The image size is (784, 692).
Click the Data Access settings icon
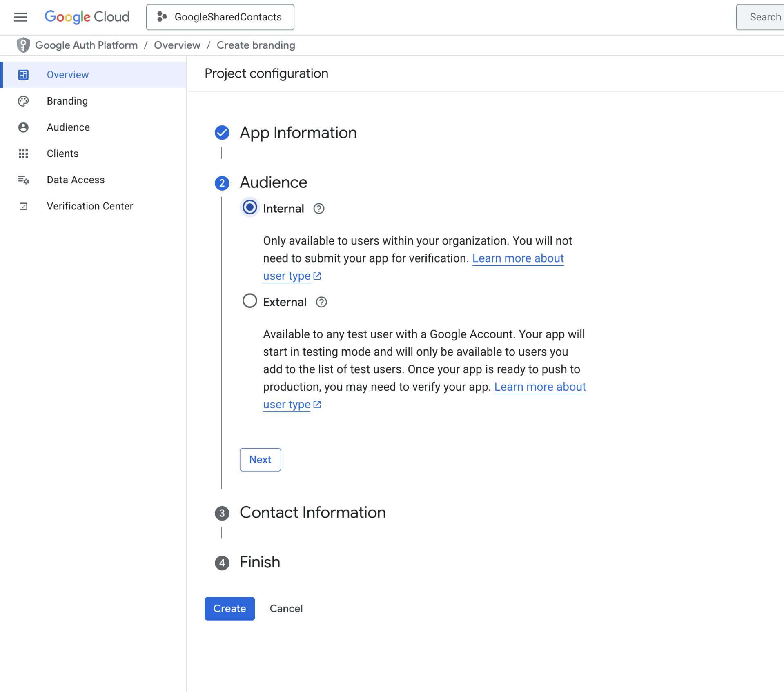[23, 180]
